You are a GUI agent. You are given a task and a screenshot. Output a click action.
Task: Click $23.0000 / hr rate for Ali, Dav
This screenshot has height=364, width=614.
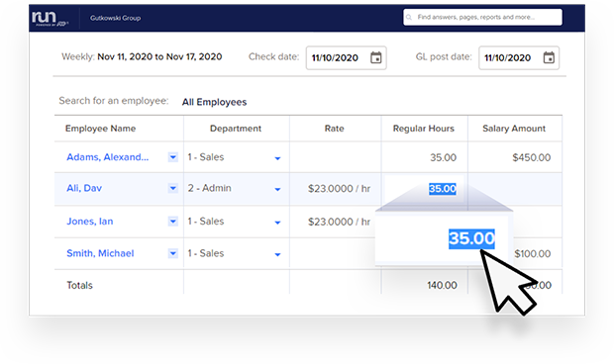(339, 189)
